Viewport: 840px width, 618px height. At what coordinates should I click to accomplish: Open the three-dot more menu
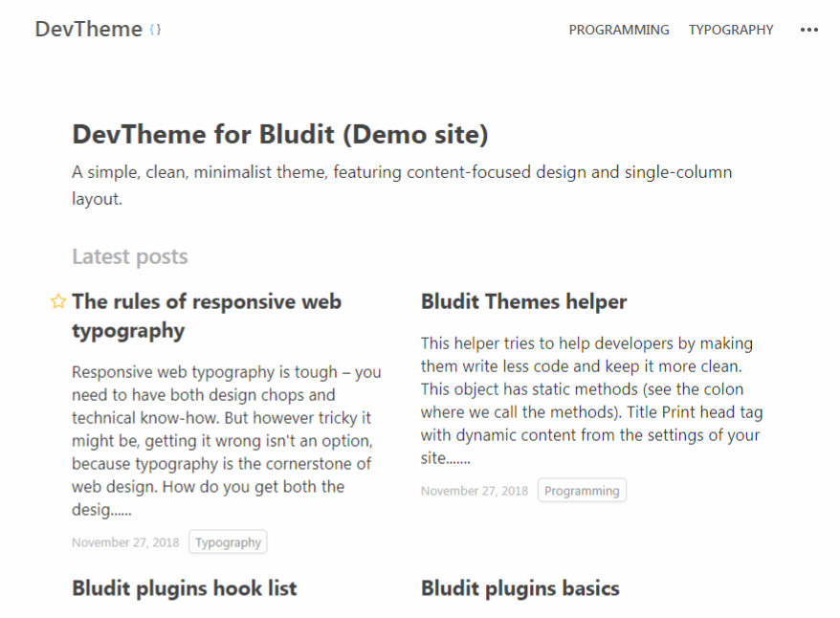pyautogui.click(x=809, y=30)
